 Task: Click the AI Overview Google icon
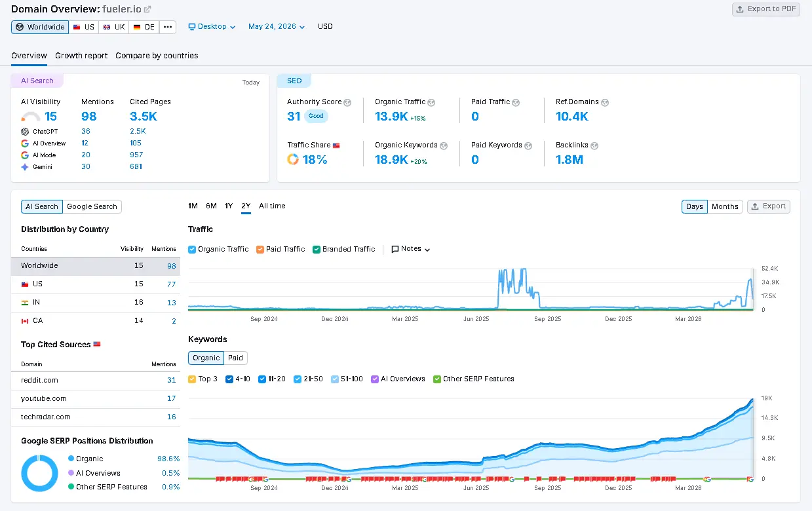[x=25, y=143]
